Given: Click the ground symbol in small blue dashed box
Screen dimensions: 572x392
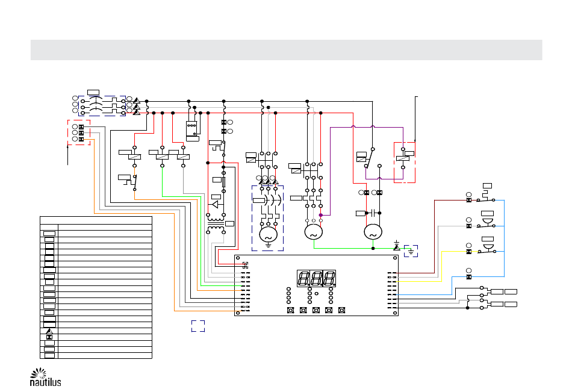Looking at the screenshot, I should (411, 251).
